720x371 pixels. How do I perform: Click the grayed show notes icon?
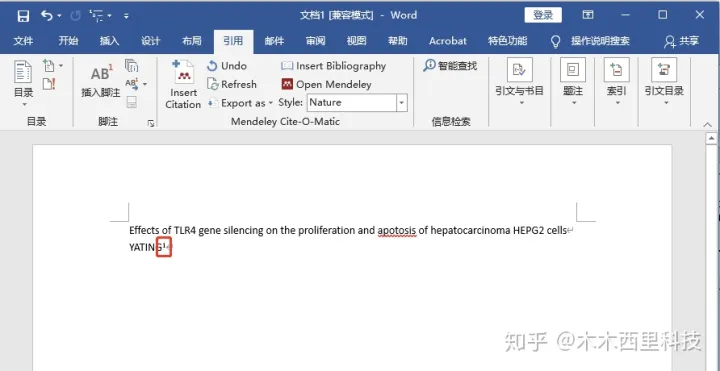coord(132,102)
